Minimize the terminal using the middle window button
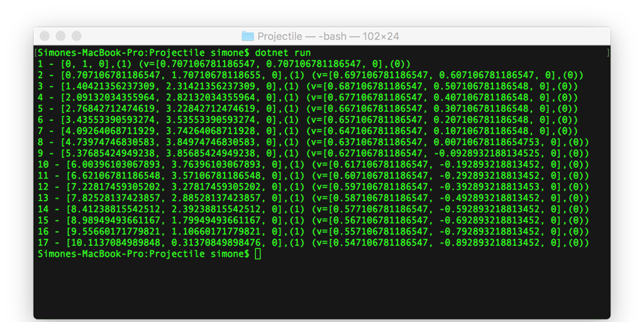The image size is (644, 322). [x=60, y=36]
